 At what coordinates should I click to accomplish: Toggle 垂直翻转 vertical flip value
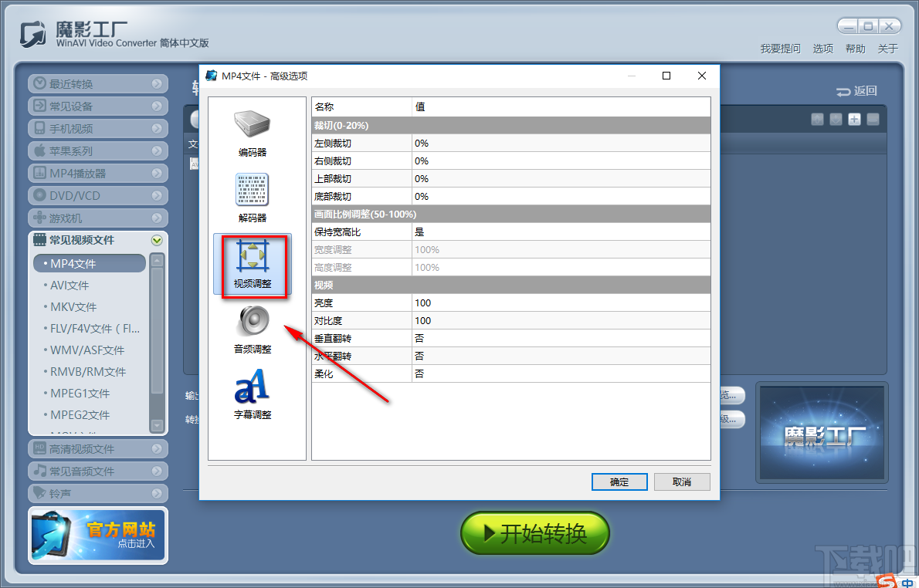point(561,339)
